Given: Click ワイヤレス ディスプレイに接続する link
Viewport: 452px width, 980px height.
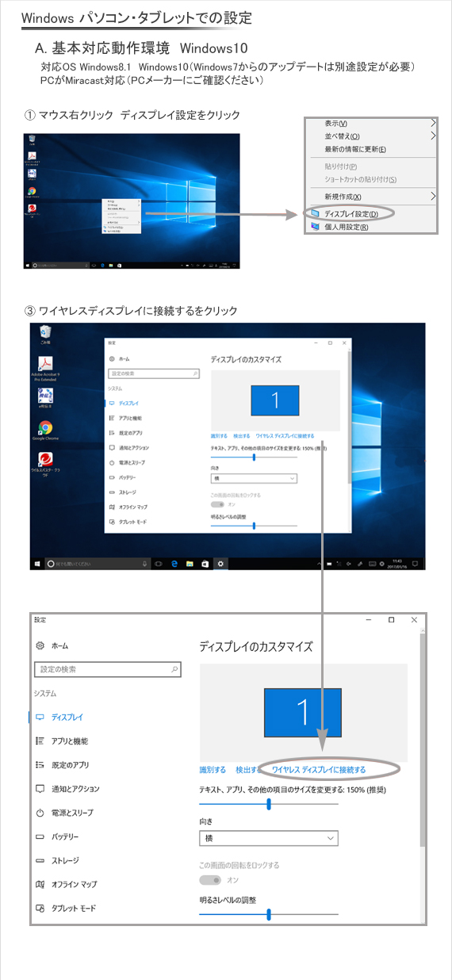Looking at the screenshot, I should [x=319, y=770].
